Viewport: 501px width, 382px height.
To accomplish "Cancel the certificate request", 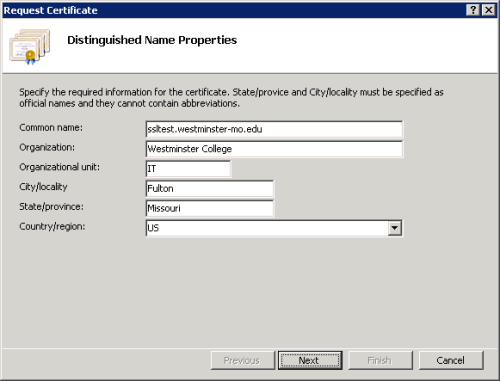I will pyautogui.click(x=451, y=360).
